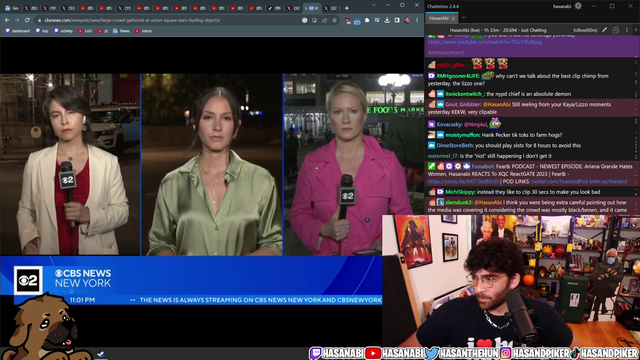Open Chrome three-dot menu
The width and height of the screenshot is (640, 360).
click(x=417, y=20)
